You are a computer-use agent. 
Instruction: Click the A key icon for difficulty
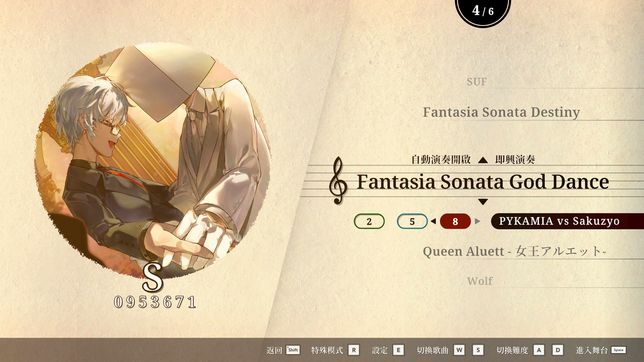[539, 350]
